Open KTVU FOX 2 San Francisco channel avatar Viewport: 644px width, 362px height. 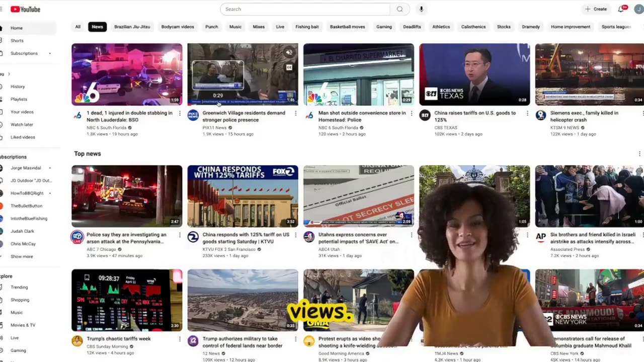point(193,237)
